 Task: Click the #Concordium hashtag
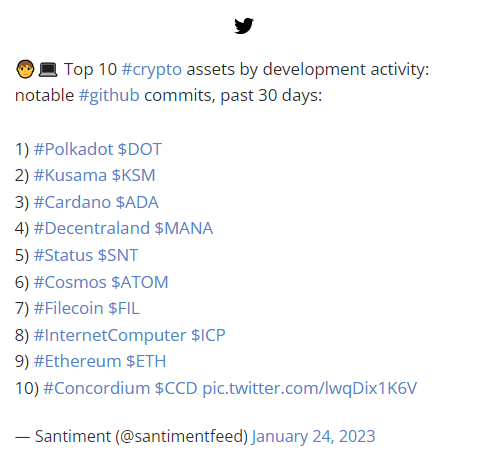coord(97,388)
